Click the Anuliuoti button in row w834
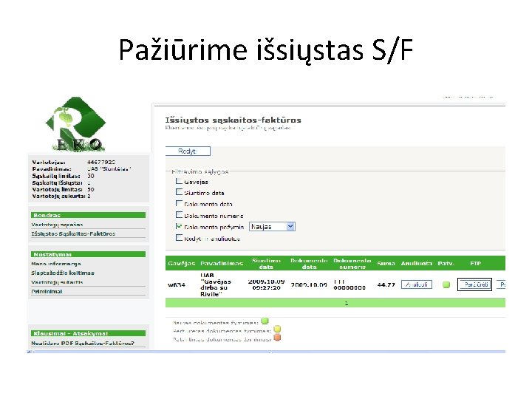532x399 pixels. click(416, 284)
